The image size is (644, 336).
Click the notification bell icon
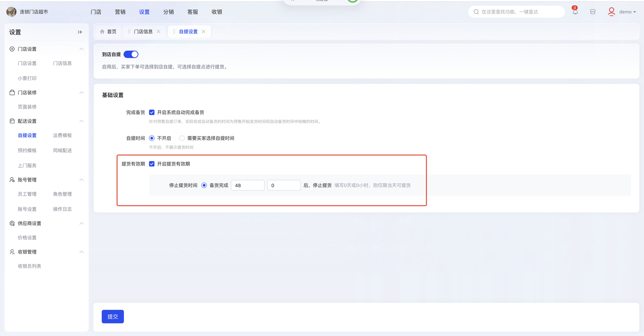tap(575, 12)
